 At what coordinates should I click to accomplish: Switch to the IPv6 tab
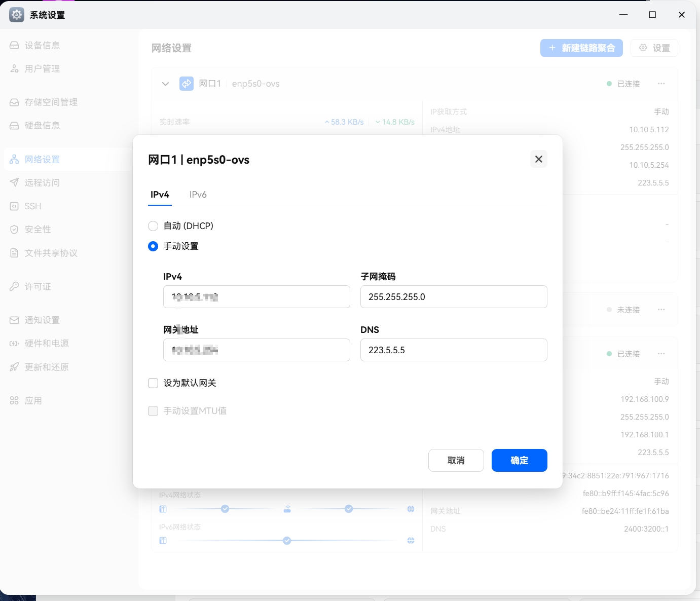coord(198,195)
